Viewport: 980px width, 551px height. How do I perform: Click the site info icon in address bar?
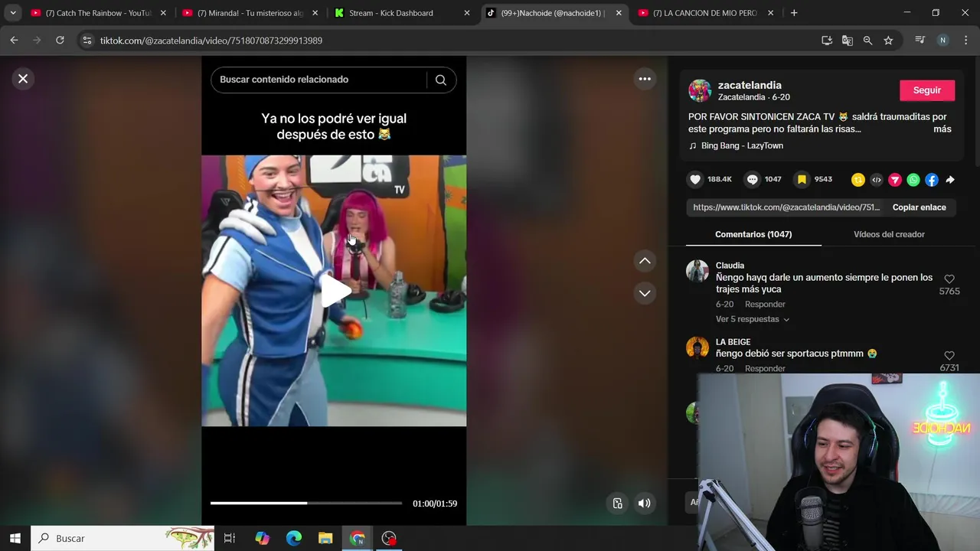pyautogui.click(x=87, y=41)
